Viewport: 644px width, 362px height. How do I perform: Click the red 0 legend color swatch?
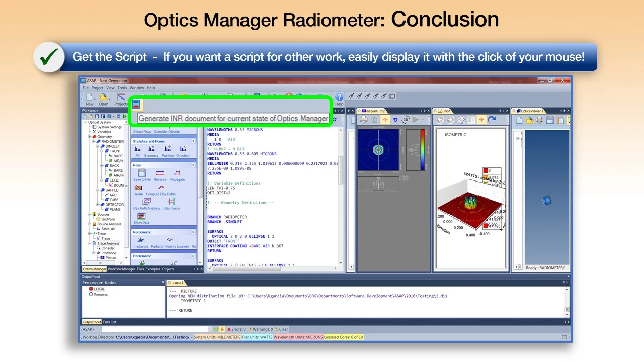[x=486, y=171]
